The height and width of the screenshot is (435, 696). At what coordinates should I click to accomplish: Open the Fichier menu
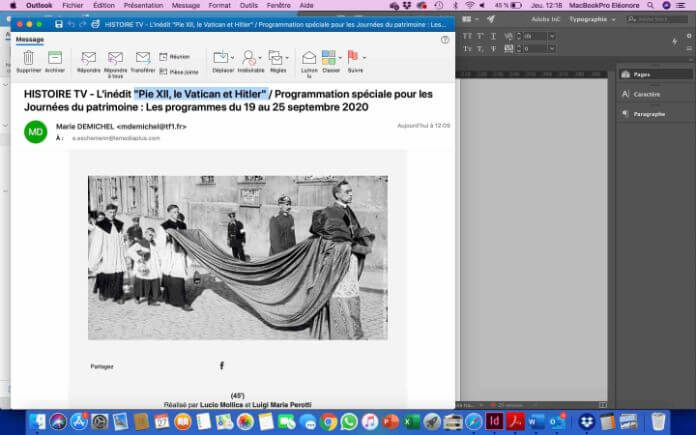(73, 5)
